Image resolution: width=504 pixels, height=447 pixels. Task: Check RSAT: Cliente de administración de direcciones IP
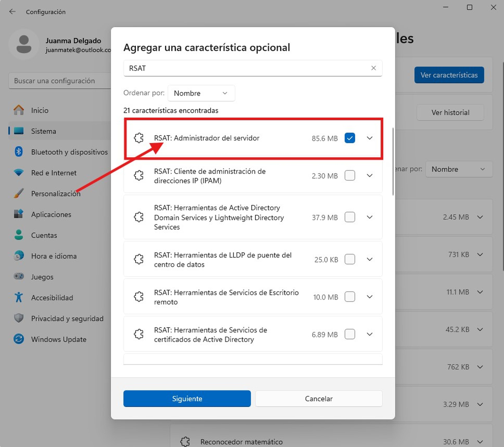pos(350,175)
